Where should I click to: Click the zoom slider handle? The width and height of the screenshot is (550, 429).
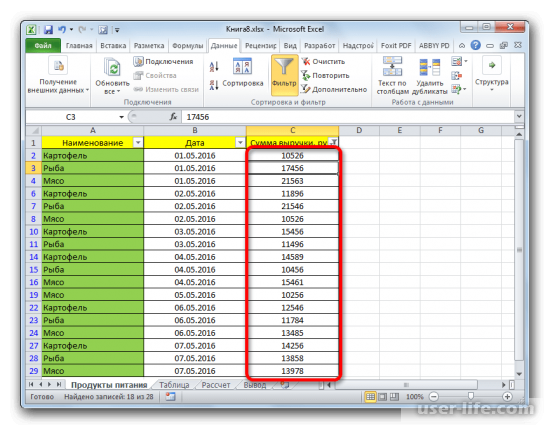(470, 396)
